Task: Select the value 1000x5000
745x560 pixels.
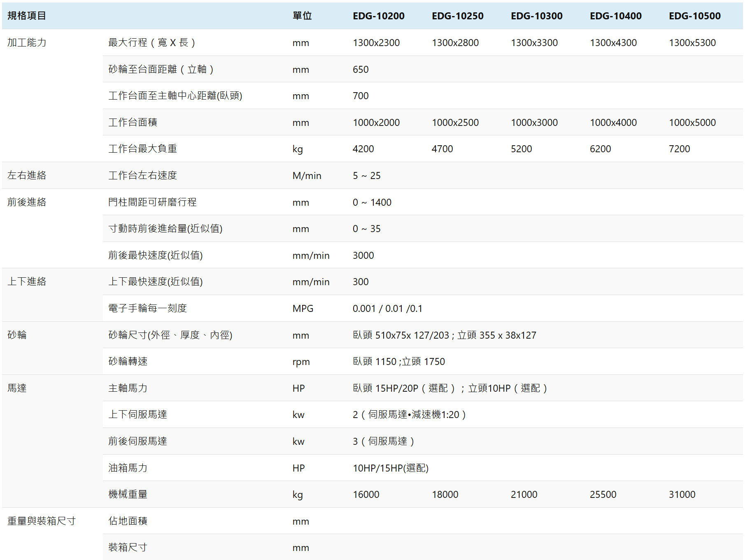Action: [692, 123]
